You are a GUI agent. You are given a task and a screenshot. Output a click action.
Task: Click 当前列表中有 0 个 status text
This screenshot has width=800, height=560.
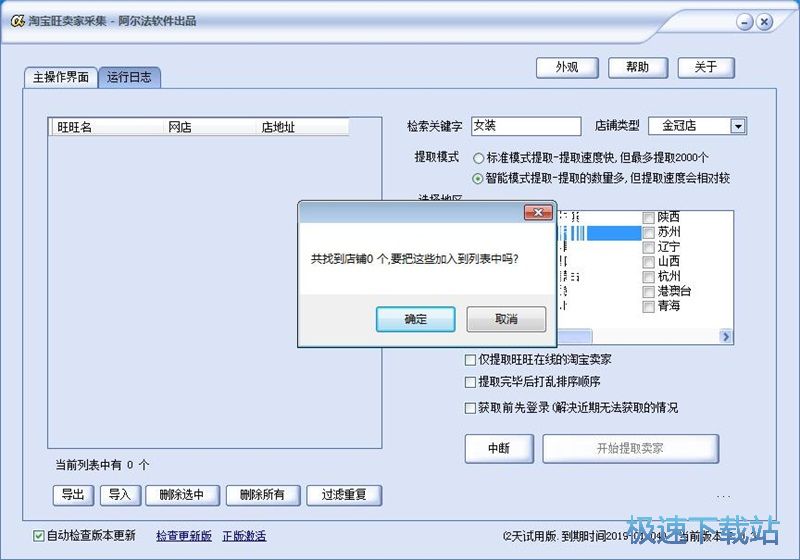(102, 465)
